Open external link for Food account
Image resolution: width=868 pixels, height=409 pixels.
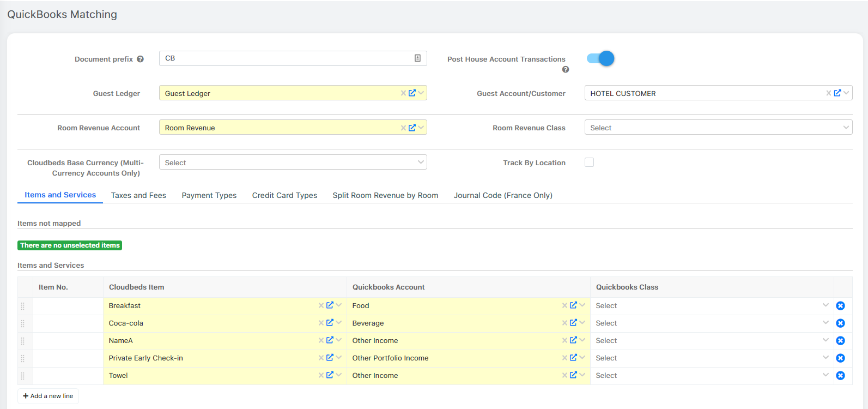click(x=573, y=305)
